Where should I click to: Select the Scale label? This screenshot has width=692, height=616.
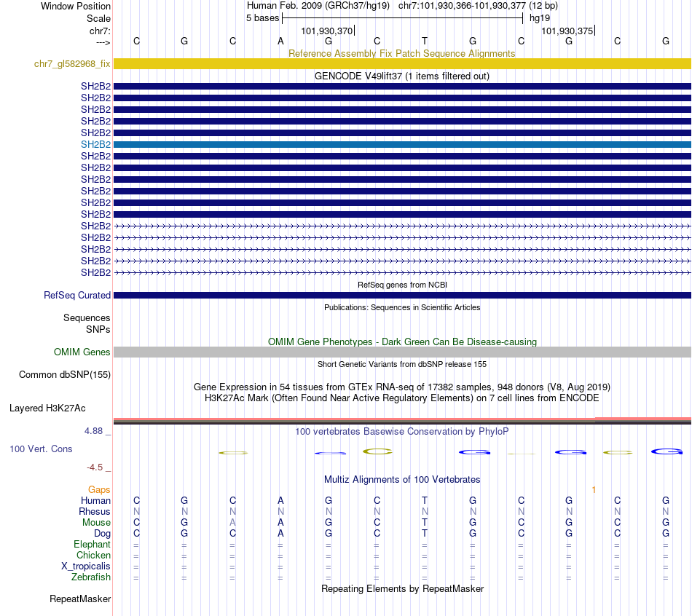coord(98,18)
